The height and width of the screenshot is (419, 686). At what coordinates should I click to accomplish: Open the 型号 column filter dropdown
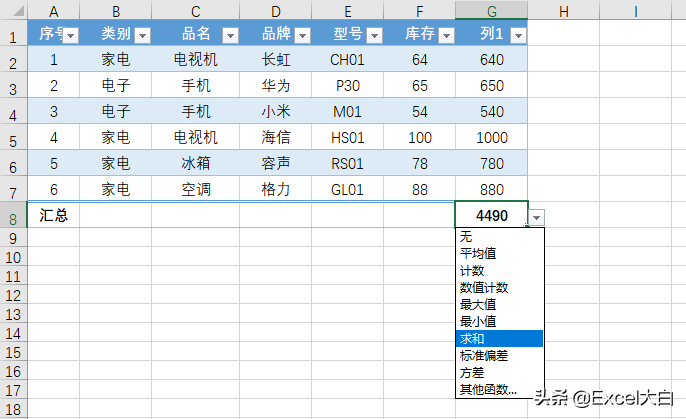tap(374, 35)
